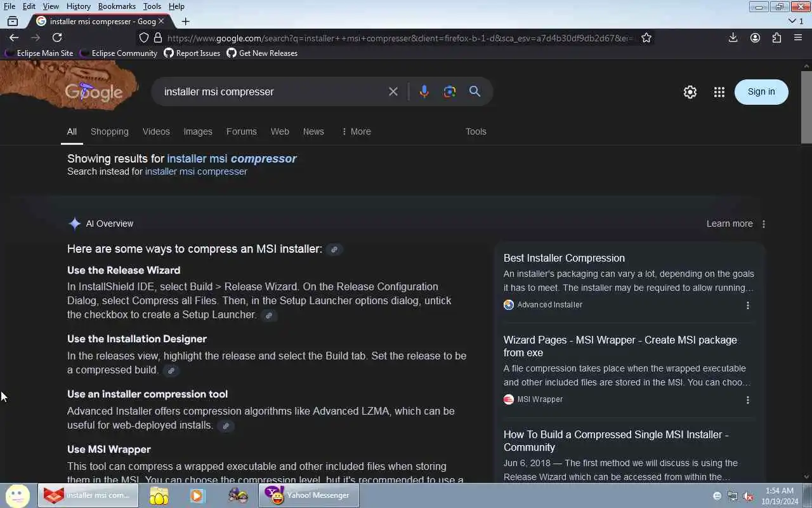Open How To Build a Compressed Single MSI result
This screenshot has width=812, height=508.
click(616, 441)
